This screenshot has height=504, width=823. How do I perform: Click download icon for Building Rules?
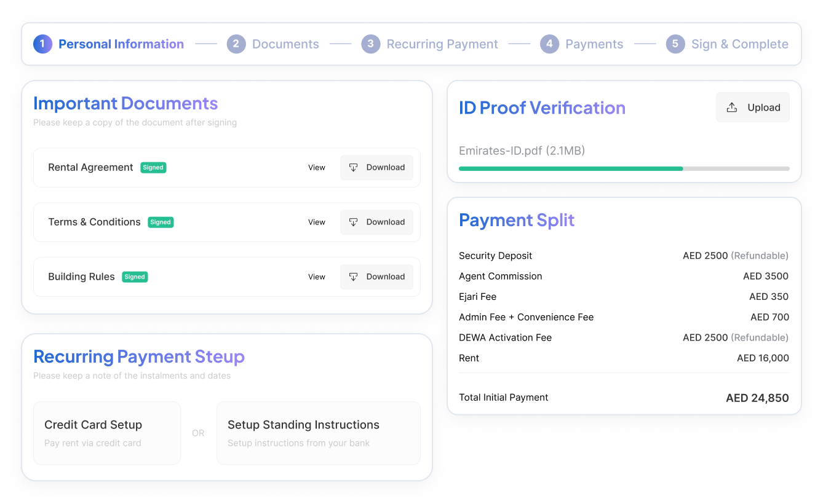(353, 277)
